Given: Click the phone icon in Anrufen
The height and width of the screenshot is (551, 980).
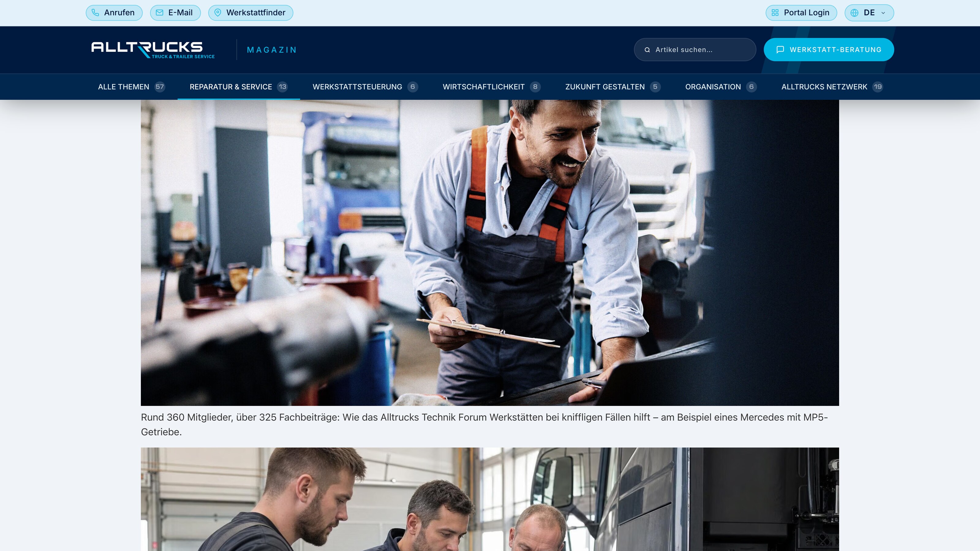Looking at the screenshot, I should point(96,13).
